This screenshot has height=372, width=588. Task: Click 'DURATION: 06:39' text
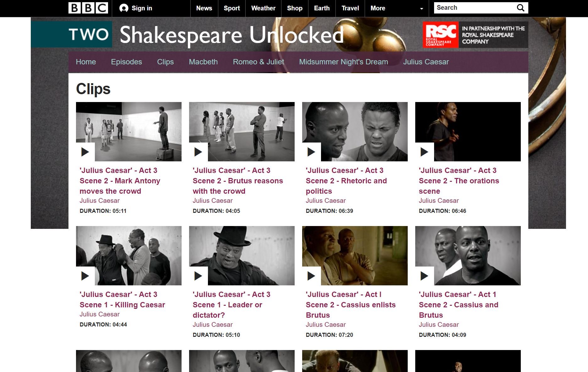(x=329, y=211)
